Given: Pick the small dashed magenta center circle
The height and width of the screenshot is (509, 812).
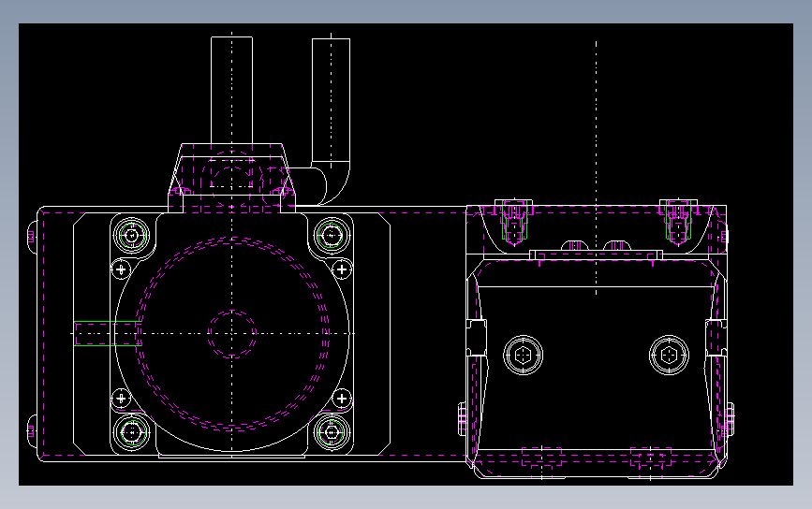Looking at the screenshot, I should [x=232, y=334].
